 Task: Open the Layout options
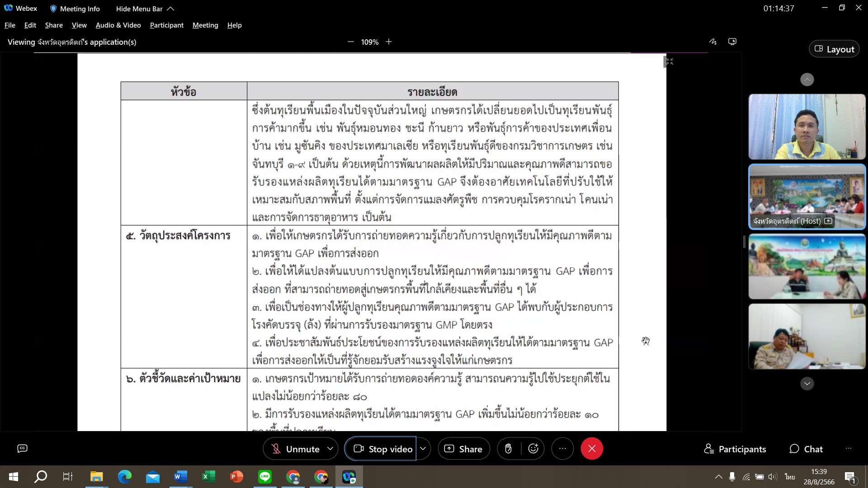834,49
